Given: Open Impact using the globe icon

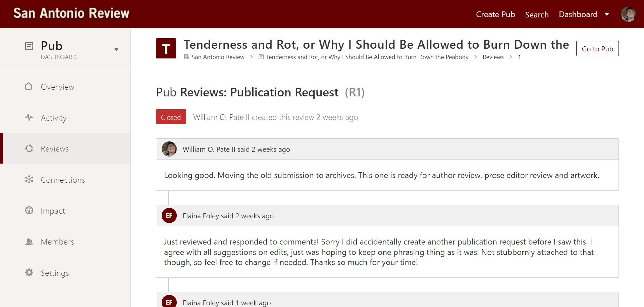Looking at the screenshot, I should 29,211.
